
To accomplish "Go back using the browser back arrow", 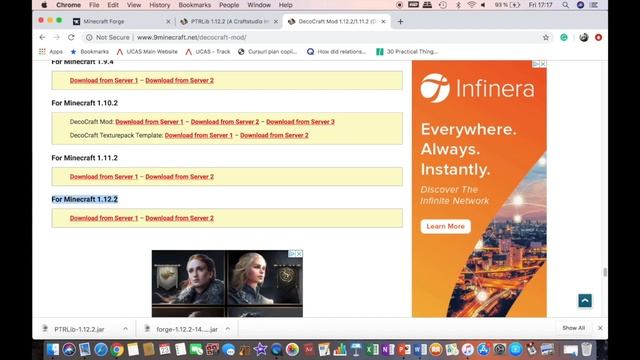I will (x=42, y=37).
